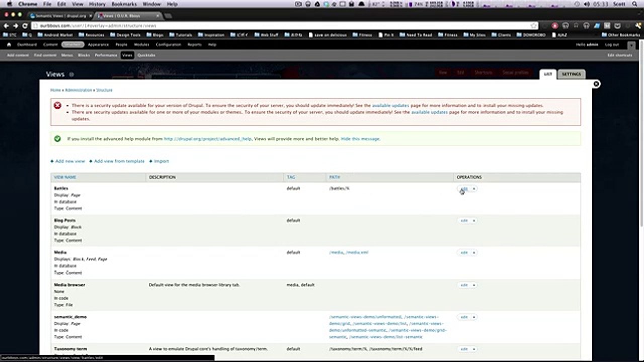Click the volume icon in the menu bar
The image size is (644, 362).
click(x=586, y=4)
